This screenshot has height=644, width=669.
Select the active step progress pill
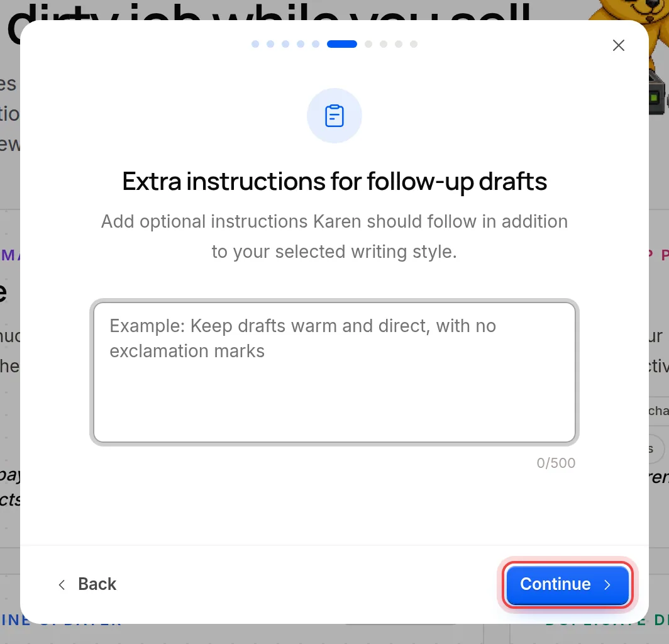pyautogui.click(x=342, y=44)
